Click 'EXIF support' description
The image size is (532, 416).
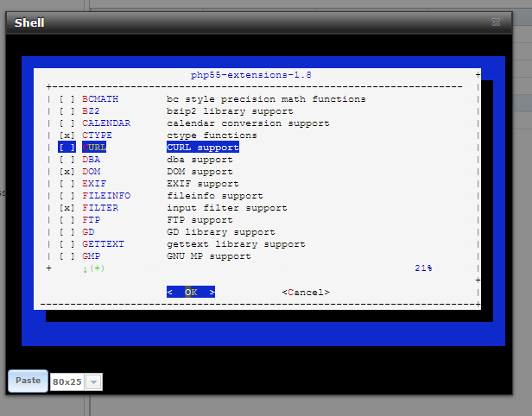[x=203, y=184]
